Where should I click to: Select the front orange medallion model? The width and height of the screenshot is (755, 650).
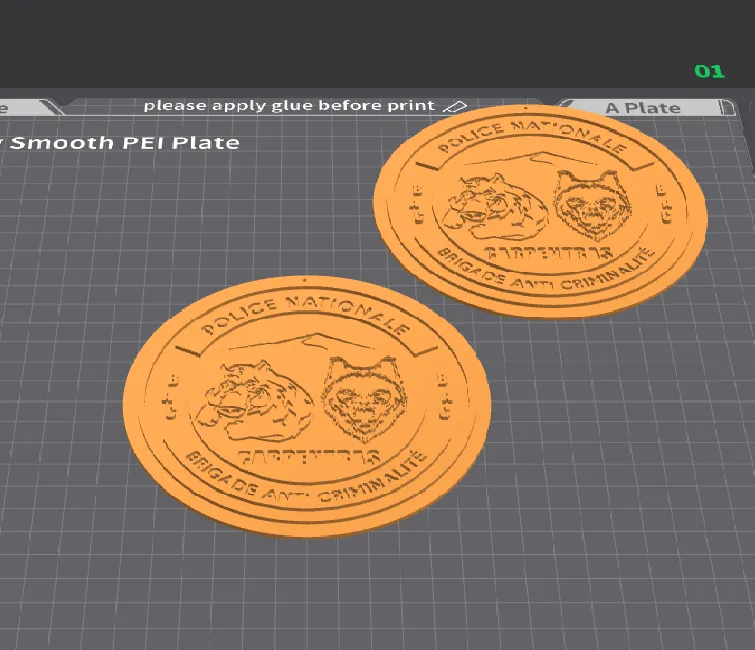pos(307,407)
